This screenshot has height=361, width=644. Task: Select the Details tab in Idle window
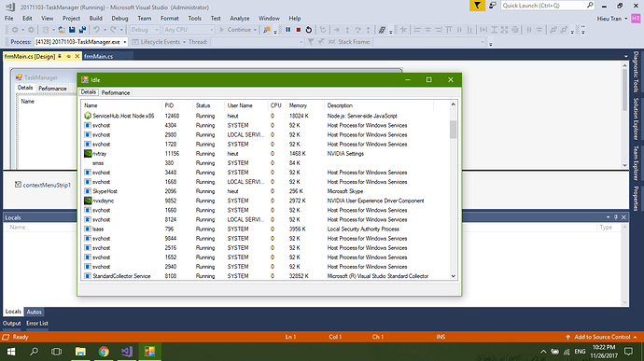click(x=89, y=92)
